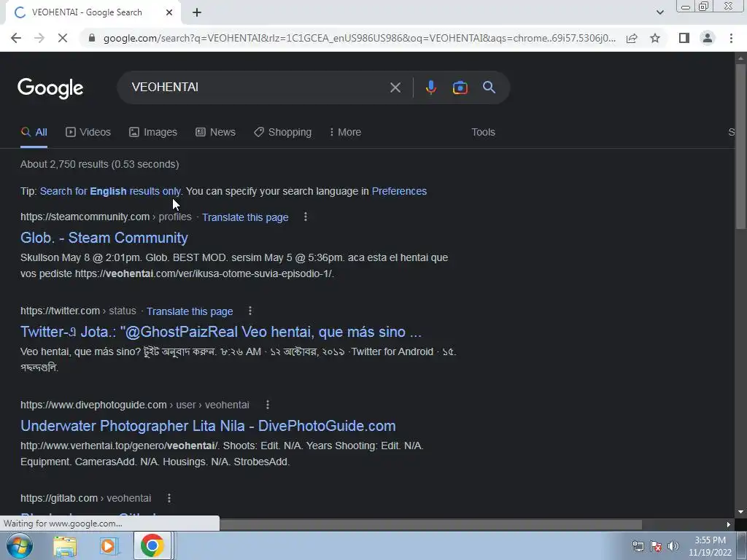The image size is (747, 560).
Task: Open search Tools
Action: click(x=483, y=133)
